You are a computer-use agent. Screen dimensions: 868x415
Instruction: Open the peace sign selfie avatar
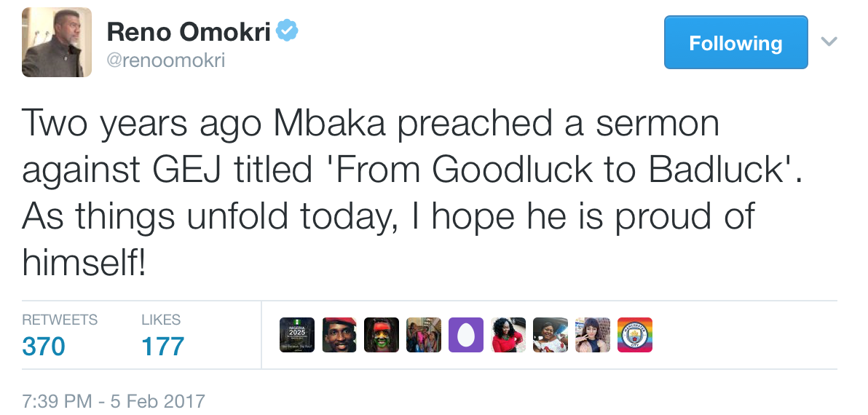point(593,335)
